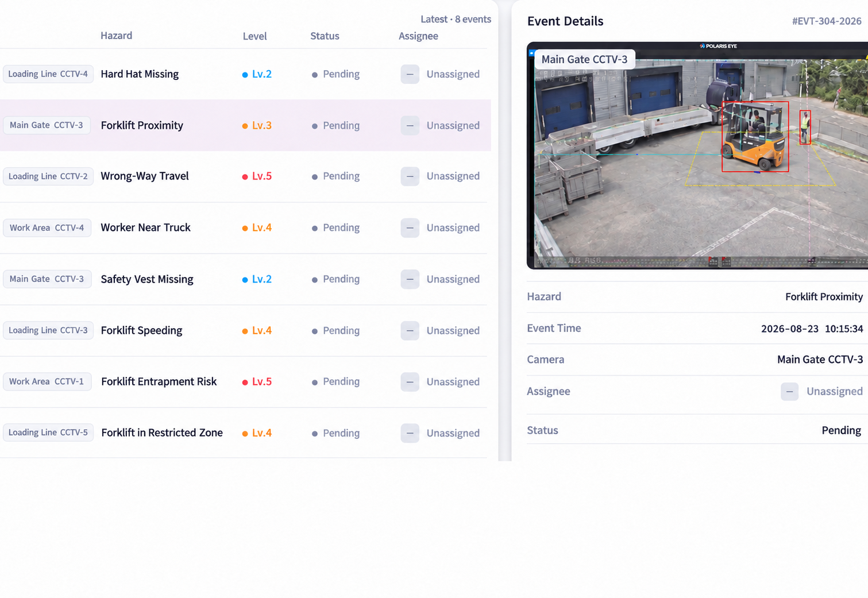Click the Work Area CCTV-4 camera tag
Viewport: 868px width, 598px height.
click(47, 227)
